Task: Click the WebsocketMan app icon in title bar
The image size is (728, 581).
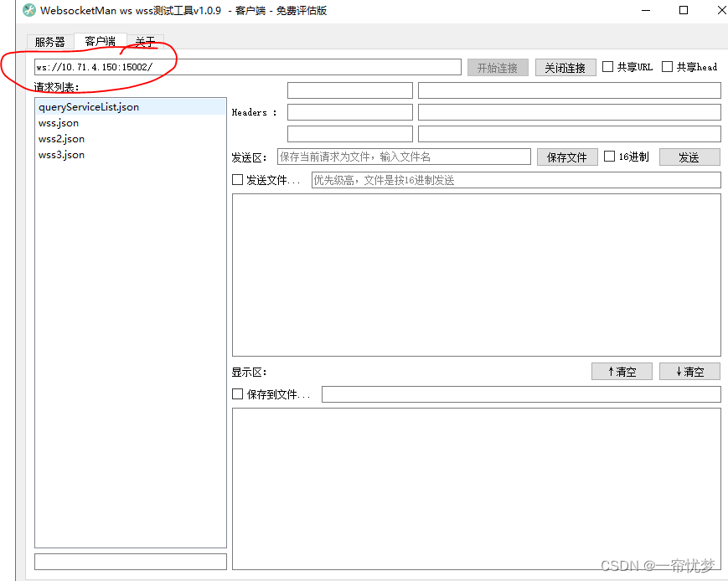Action: 29,10
